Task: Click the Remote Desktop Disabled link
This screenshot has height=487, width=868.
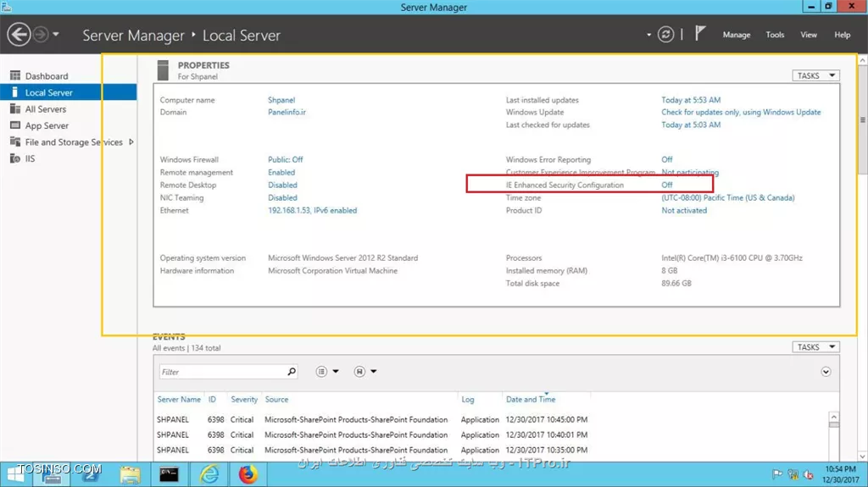Action: click(282, 185)
